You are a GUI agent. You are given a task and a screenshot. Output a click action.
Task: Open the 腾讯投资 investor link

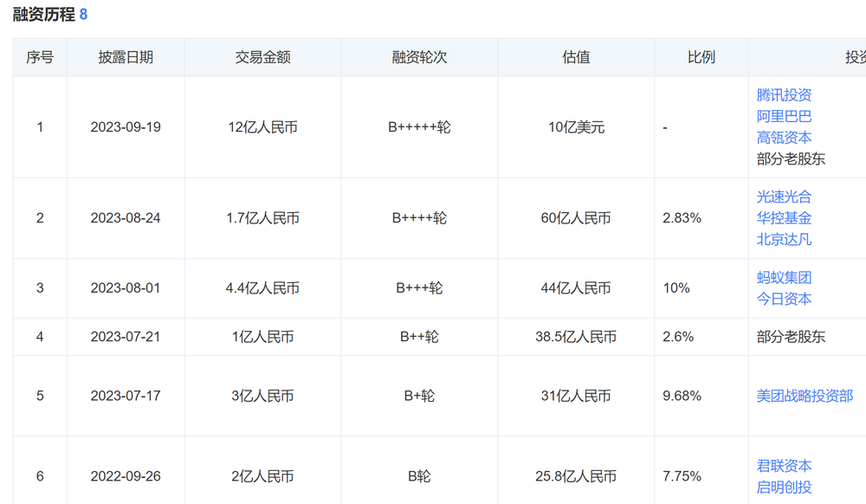point(784,95)
